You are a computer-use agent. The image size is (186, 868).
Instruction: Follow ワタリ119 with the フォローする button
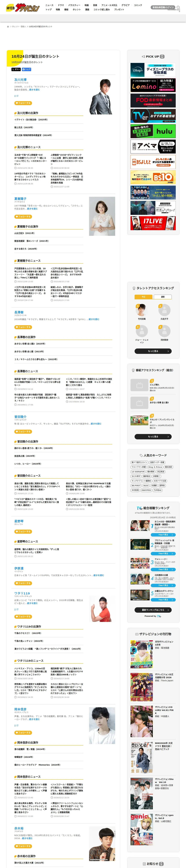pyautogui.click(x=23, y=617)
